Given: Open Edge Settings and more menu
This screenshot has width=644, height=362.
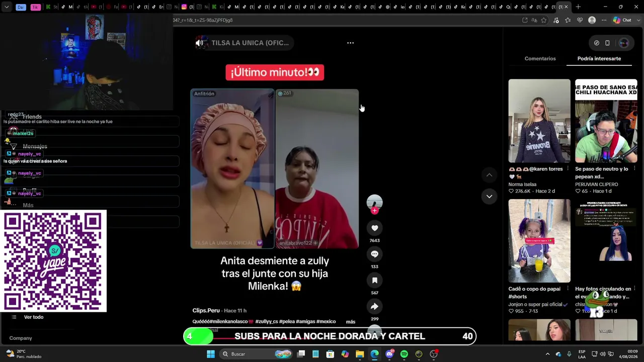Looking at the screenshot, I should click(604, 20).
